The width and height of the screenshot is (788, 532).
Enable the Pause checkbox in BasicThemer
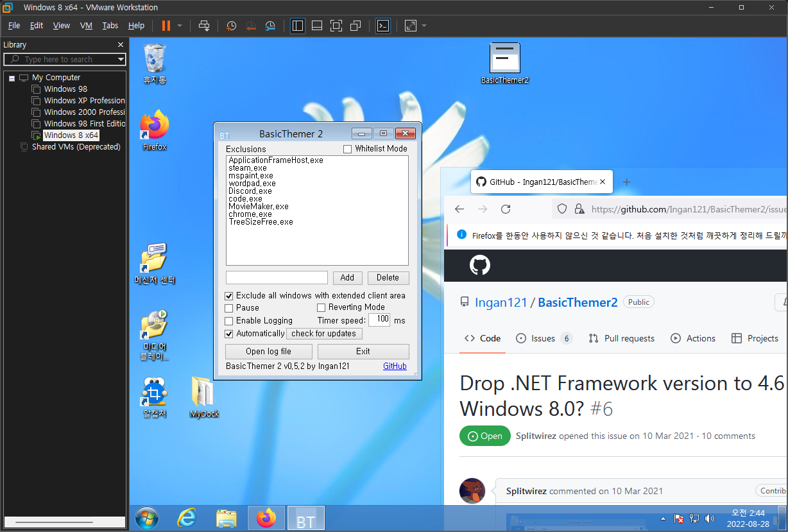229,308
